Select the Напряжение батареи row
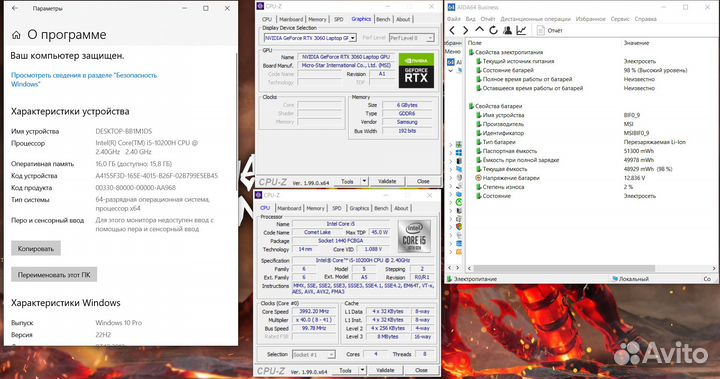Screen dimensions: 720x379 tap(591, 178)
